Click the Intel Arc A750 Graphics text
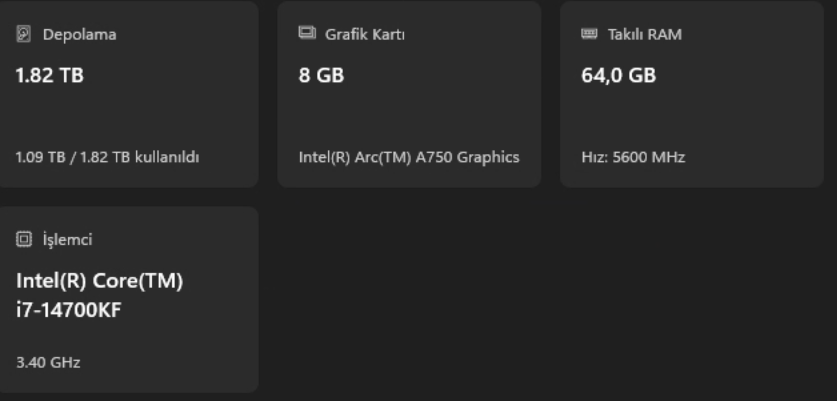 click(409, 158)
